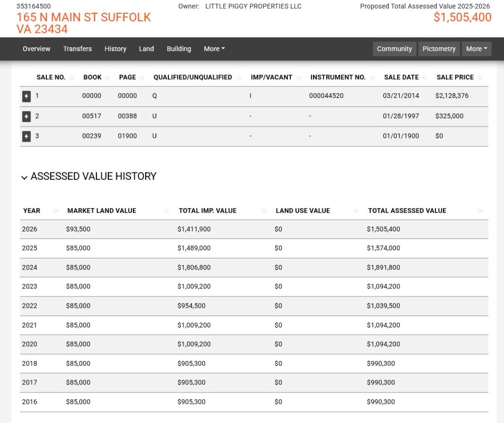Select instrument number 000044520
The image size is (504, 423).
tap(326, 96)
